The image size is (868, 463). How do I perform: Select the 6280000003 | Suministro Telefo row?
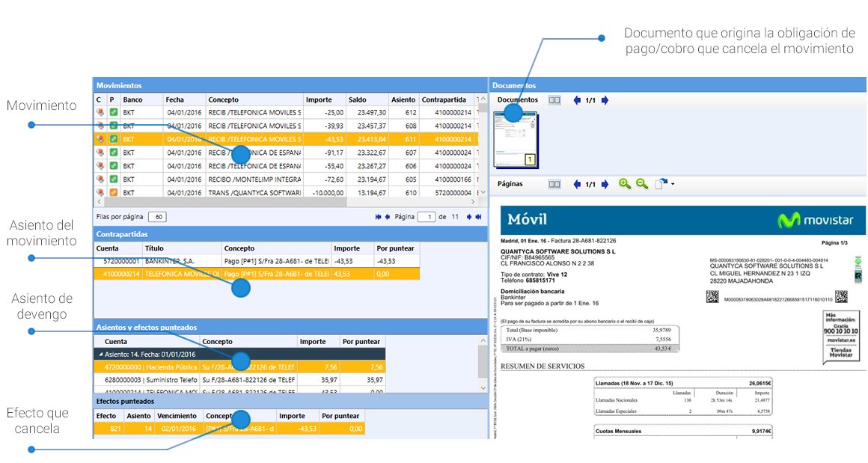pyautogui.click(x=239, y=380)
